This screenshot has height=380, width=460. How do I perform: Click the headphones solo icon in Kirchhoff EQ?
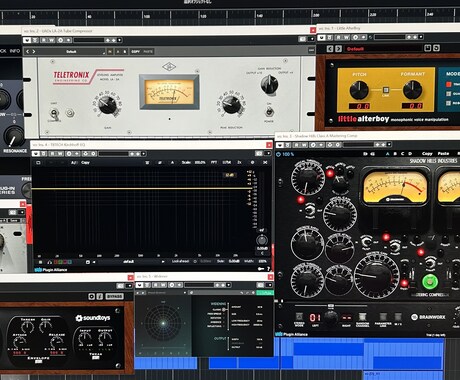coord(49,262)
